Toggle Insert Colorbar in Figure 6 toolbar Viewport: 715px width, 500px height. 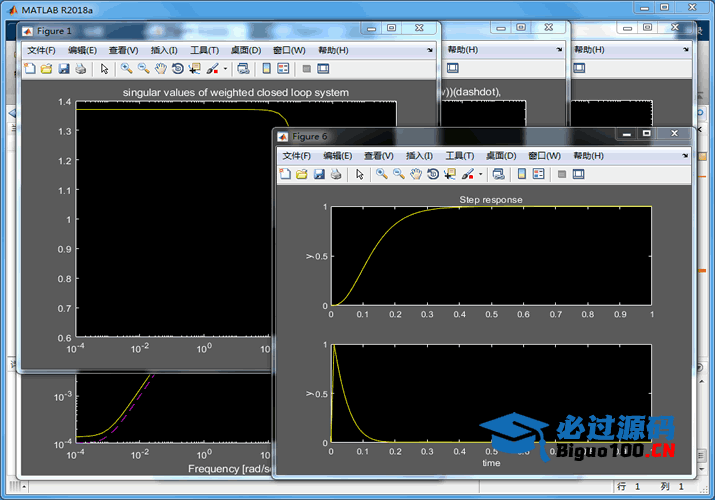(522, 174)
